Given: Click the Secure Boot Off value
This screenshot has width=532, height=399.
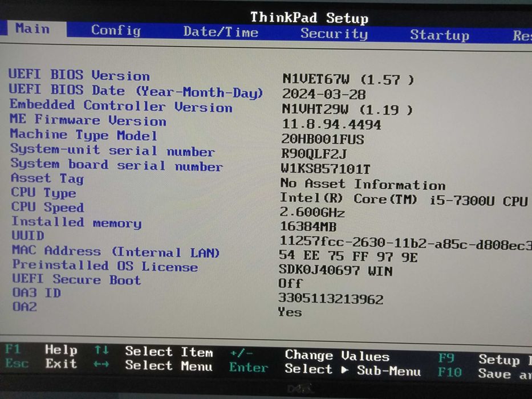Looking at the screenshot, I should 290,283.
